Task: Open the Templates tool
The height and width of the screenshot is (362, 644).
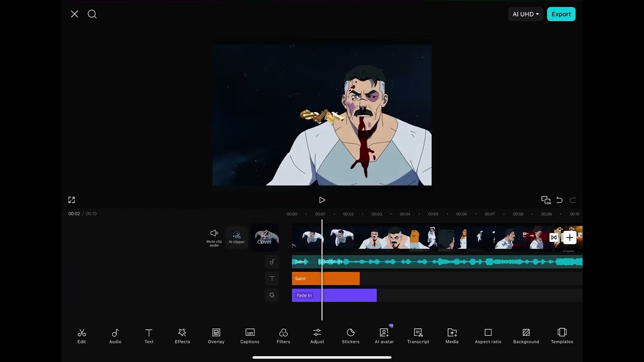Action: point(562,336)
